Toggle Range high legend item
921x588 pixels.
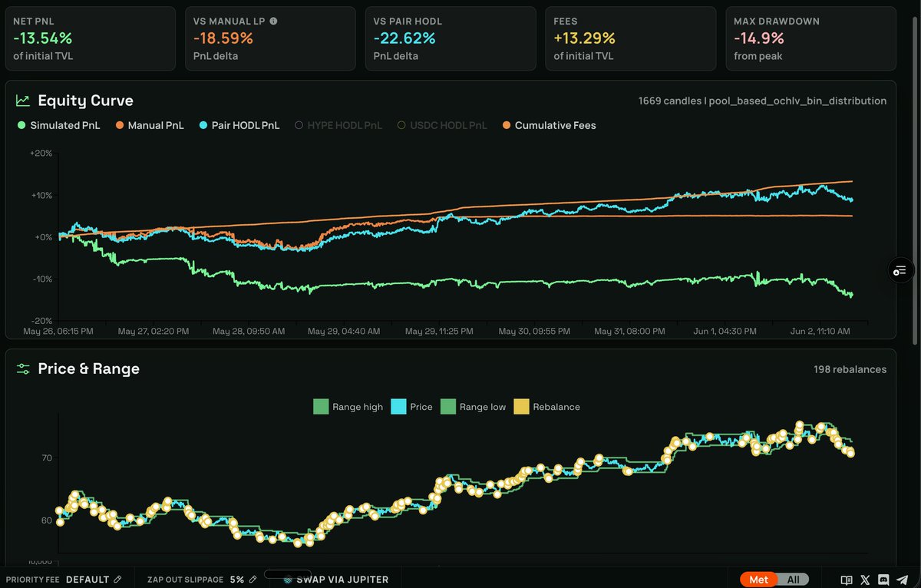(x=348, y=407)
